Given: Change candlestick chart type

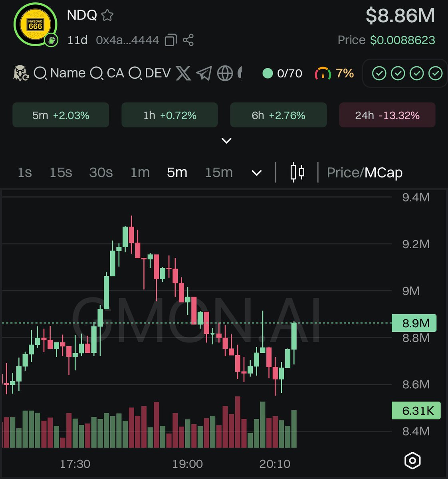Looking at the screenshot, I should [297, 172].
